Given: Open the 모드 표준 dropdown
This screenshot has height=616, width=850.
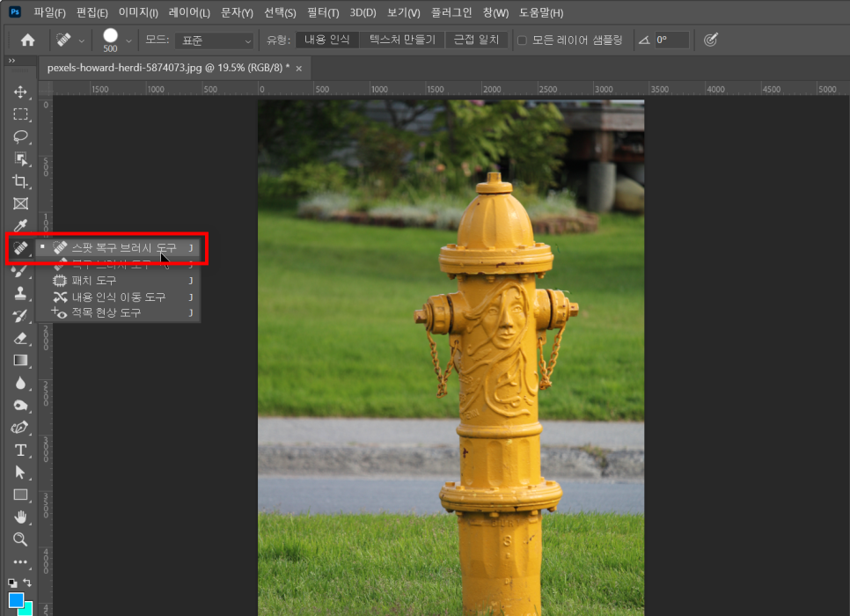Looking at the screenshot, I should click(x=215, y=40).
